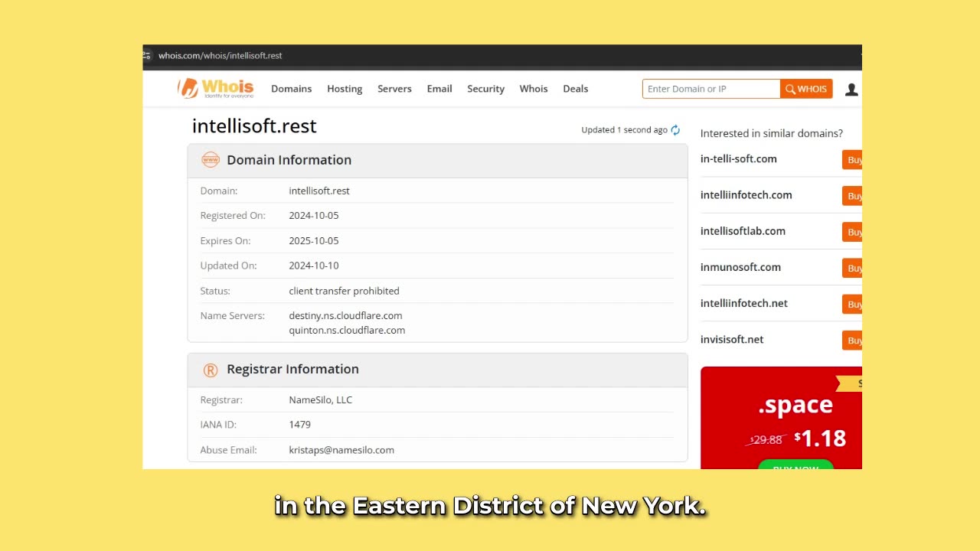Buy the inmunosoft.com domain

tap(852, 268)
